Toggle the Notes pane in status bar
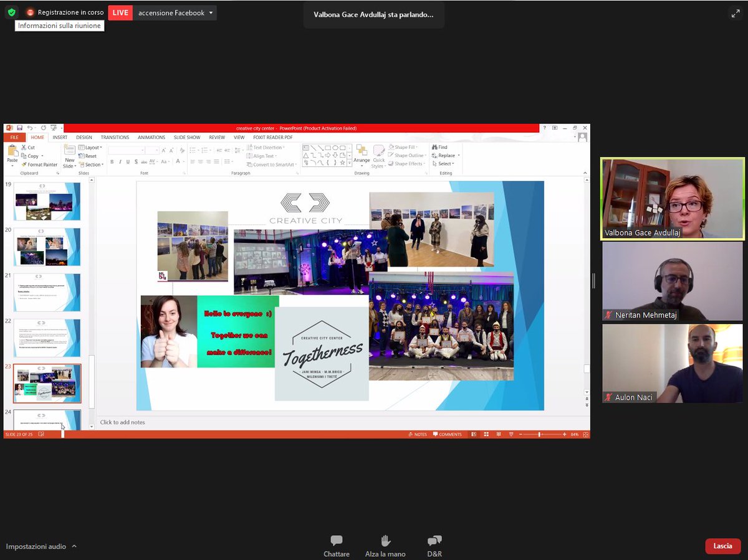Viewport: 748px width, 560px height. (418, 434)
